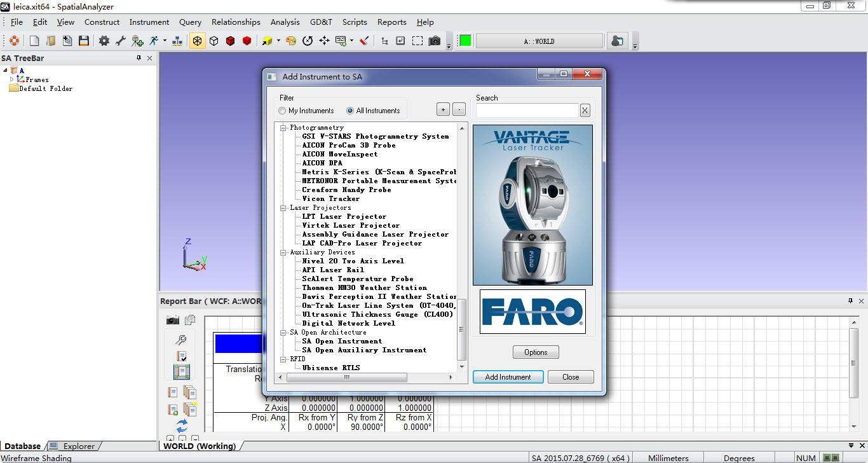Click the report with checkmark icon
The height and width of the screenshot is (463, 868).
(181, 356)
